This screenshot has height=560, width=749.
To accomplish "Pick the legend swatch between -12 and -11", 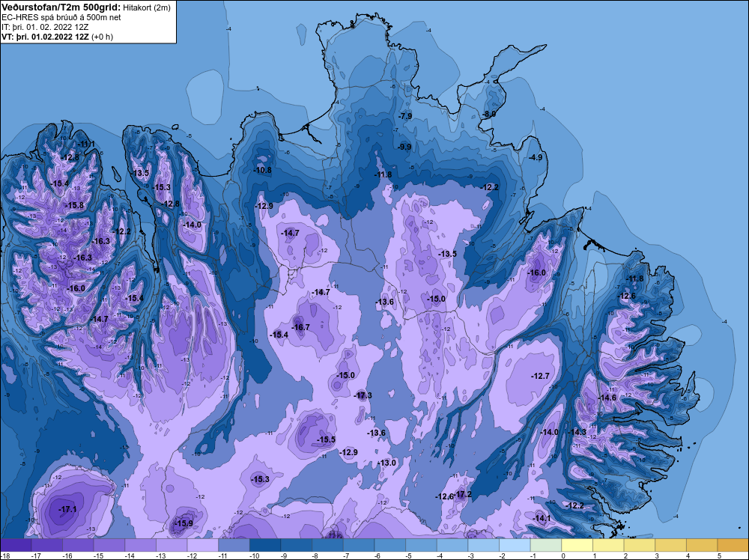I will [x=203, y=545].
